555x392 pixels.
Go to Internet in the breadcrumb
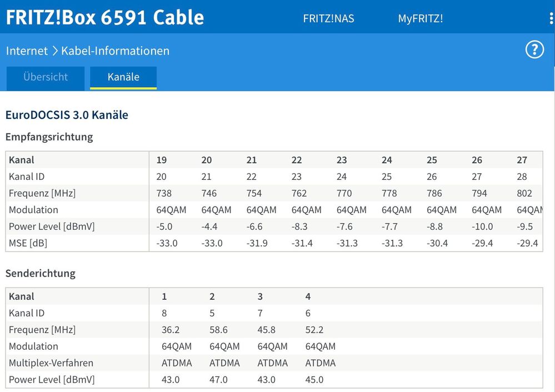tap(27, 51)
